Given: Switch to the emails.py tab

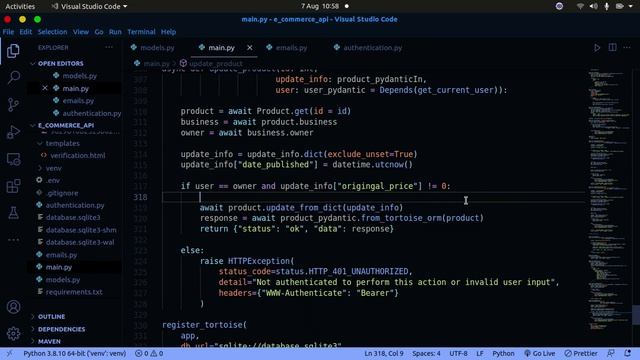Looking at the screenshot, I should [x=291, y=48].
